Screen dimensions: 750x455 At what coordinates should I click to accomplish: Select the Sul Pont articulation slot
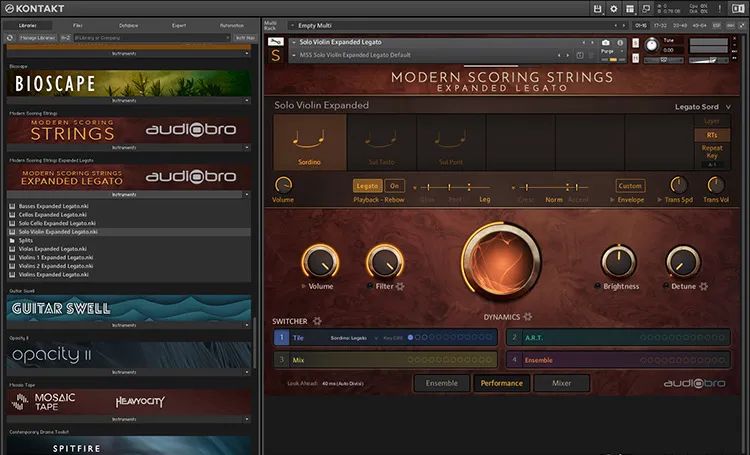click(x=451, y=142)
